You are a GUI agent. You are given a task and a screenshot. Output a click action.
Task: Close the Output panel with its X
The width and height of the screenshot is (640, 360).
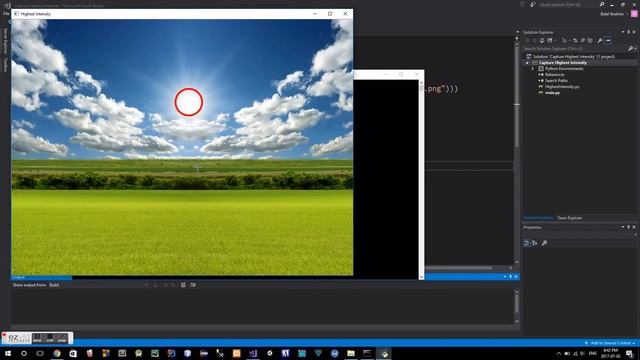coord(516,277)
